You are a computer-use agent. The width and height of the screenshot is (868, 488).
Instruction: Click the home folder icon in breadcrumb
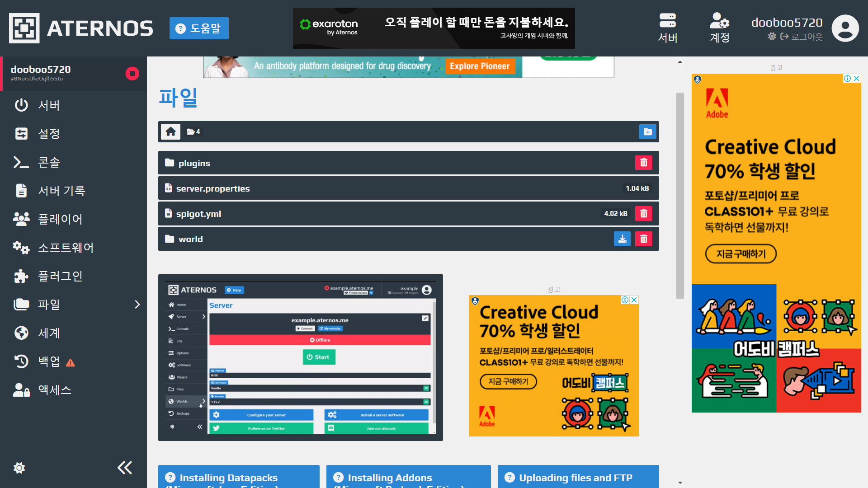tap(170, 131)
